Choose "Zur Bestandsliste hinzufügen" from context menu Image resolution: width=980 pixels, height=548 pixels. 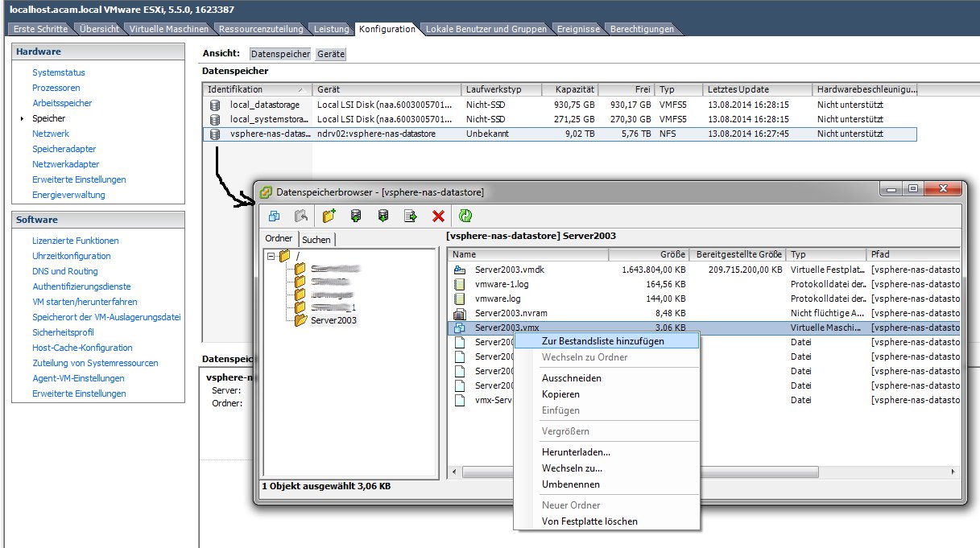click(x=606, y=341)
